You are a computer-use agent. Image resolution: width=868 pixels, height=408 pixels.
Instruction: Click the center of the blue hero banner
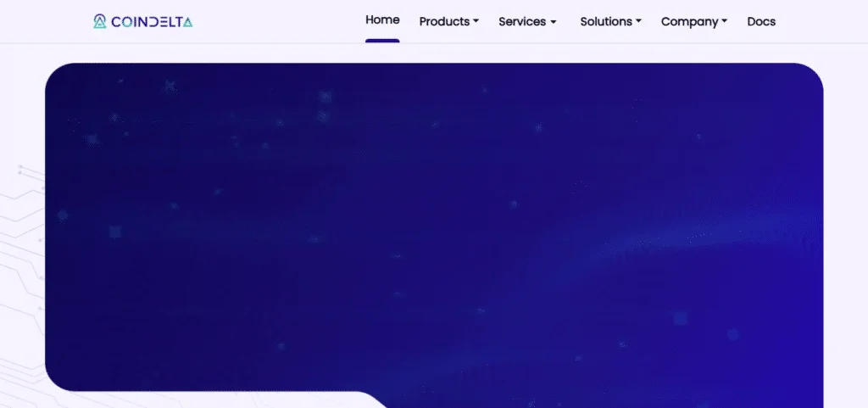434,227
